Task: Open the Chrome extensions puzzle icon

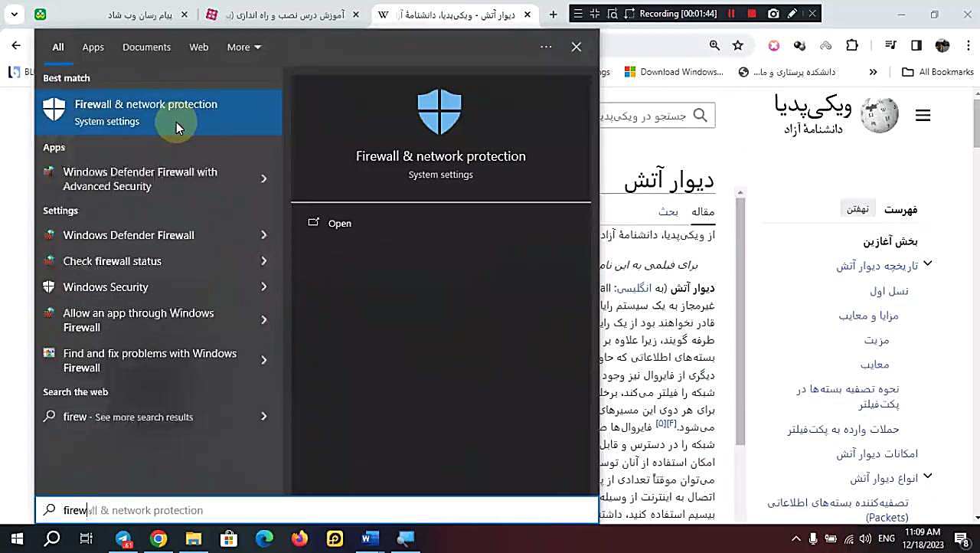Action: 852,46
